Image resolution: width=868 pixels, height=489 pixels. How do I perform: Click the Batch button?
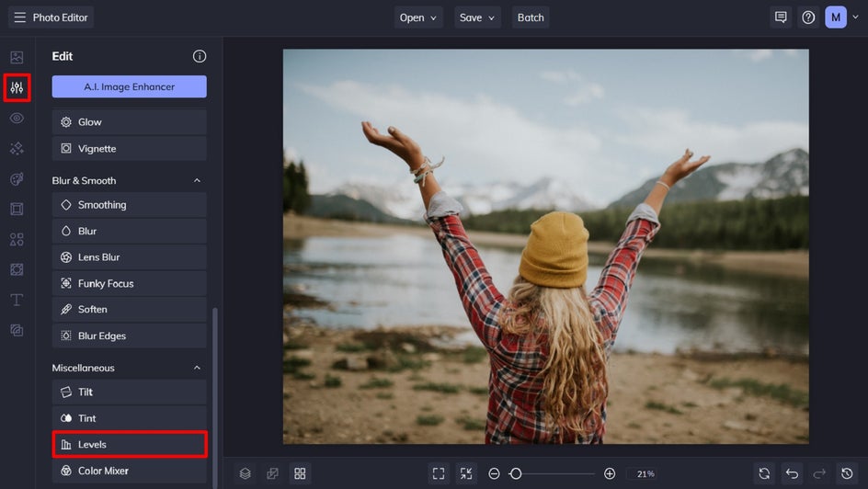(x=531, y=17)
